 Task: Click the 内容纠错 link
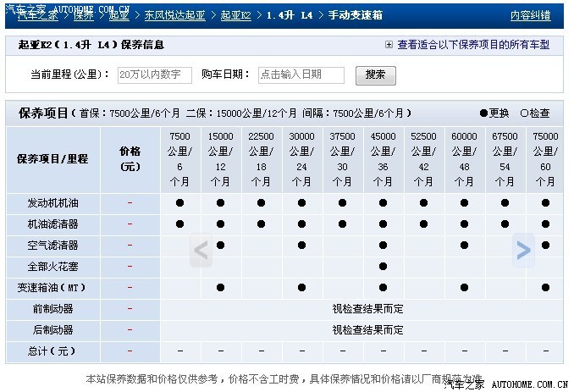click(531, 15)
